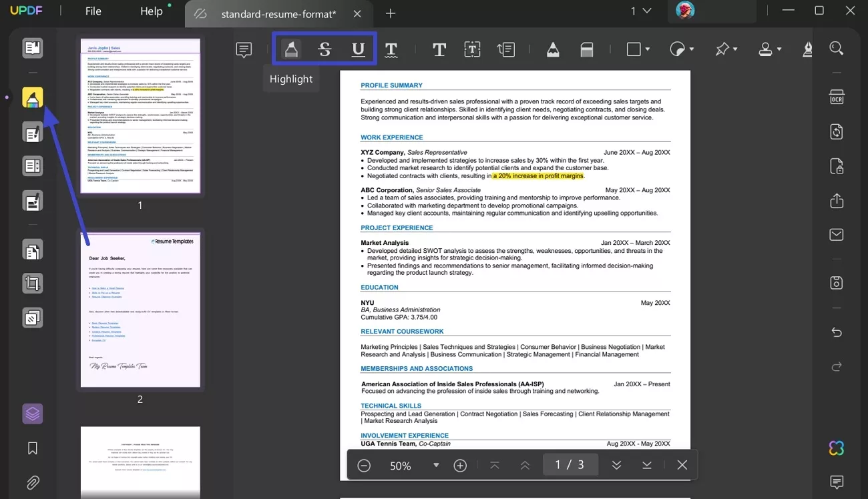This screenshot has width=868, height=499.
Task: Select the Strikethrough annotation tool
Action: point(324,48)
